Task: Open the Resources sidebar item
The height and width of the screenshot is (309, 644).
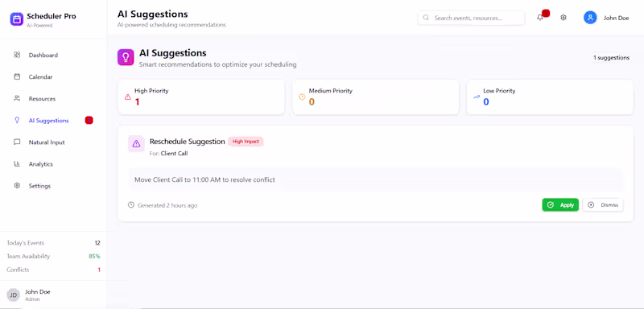Action: click(x=54, y=98)
